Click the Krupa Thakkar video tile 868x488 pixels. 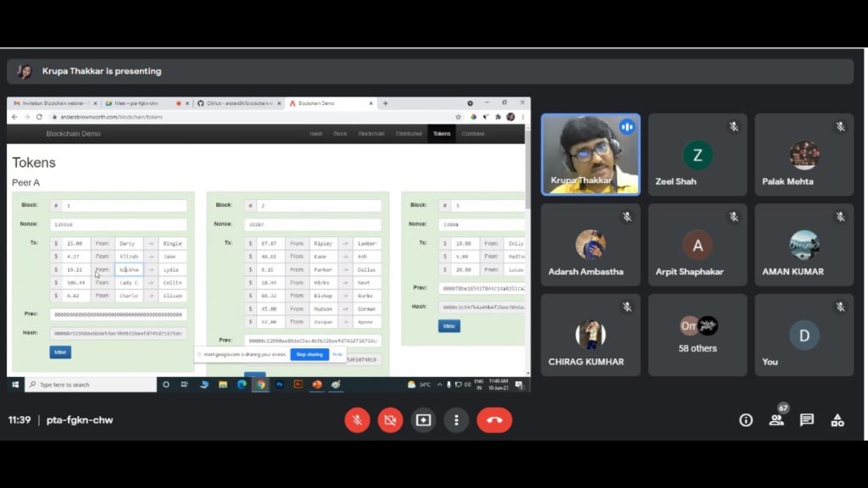pos(590,154)
